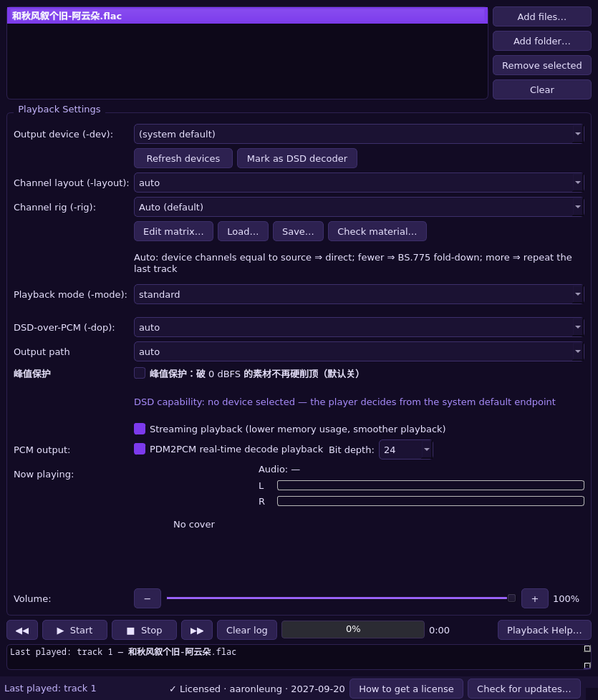Click the Licensed aaronleung status text
The height and width of the screenshot is (700, 598).
(257, 689)
